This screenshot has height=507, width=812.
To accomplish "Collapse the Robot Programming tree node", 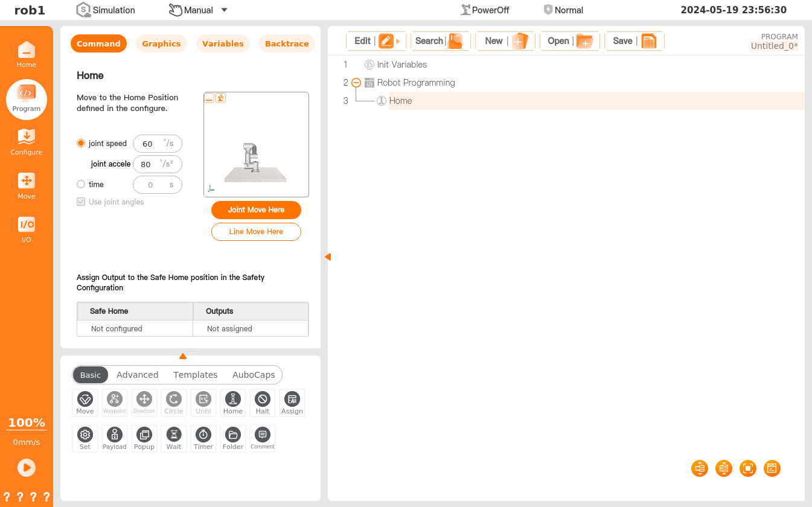I will (x=356, y=83).
